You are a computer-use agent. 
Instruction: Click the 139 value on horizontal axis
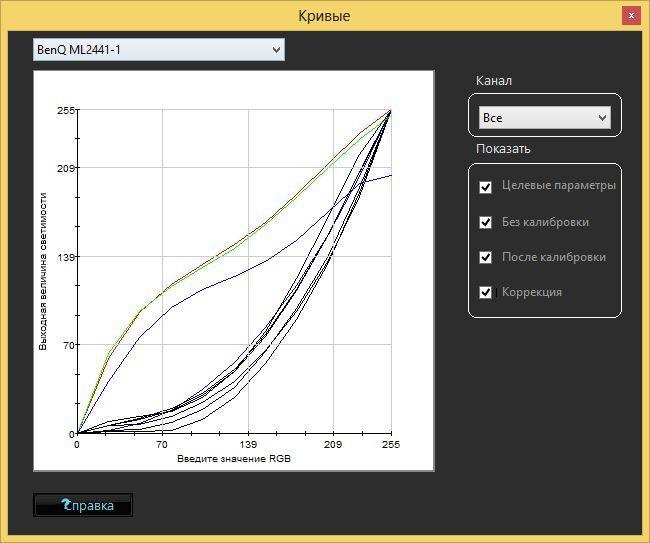(248, 445)
